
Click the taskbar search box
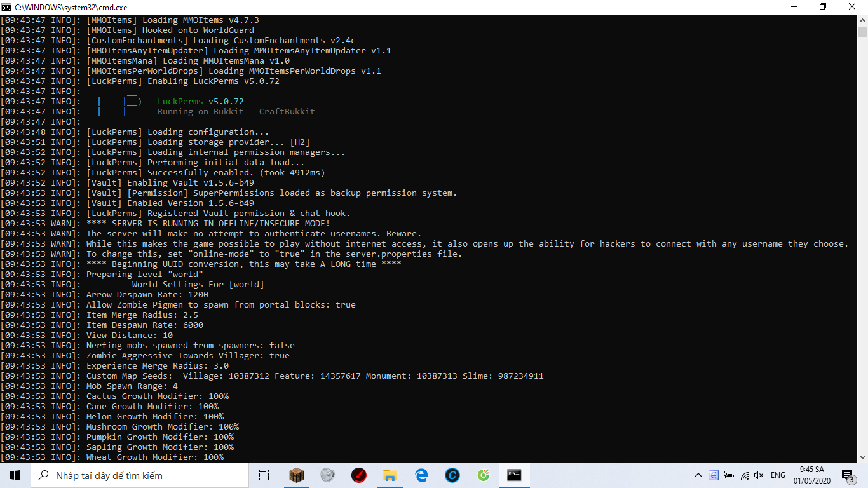click(x=139, y=475)
